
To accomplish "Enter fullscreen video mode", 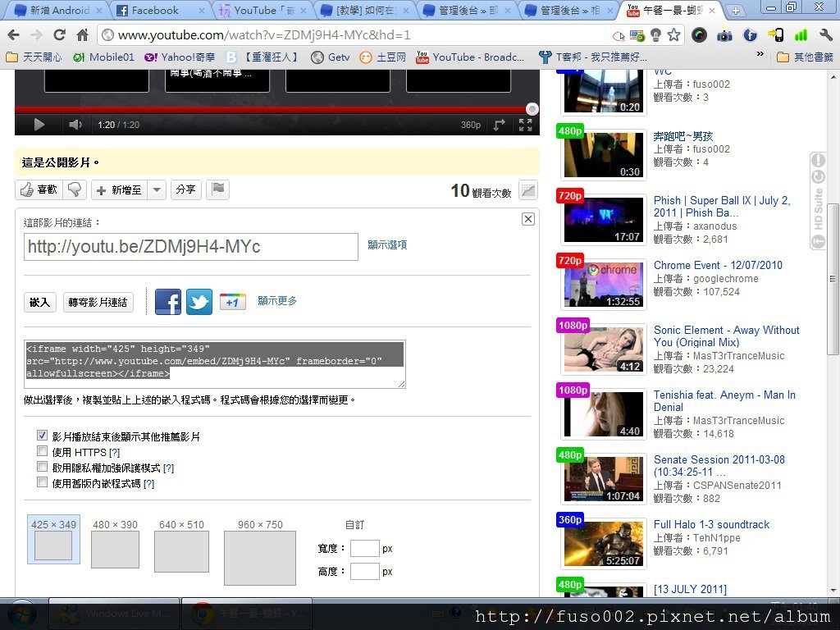I will click(526, 125).
